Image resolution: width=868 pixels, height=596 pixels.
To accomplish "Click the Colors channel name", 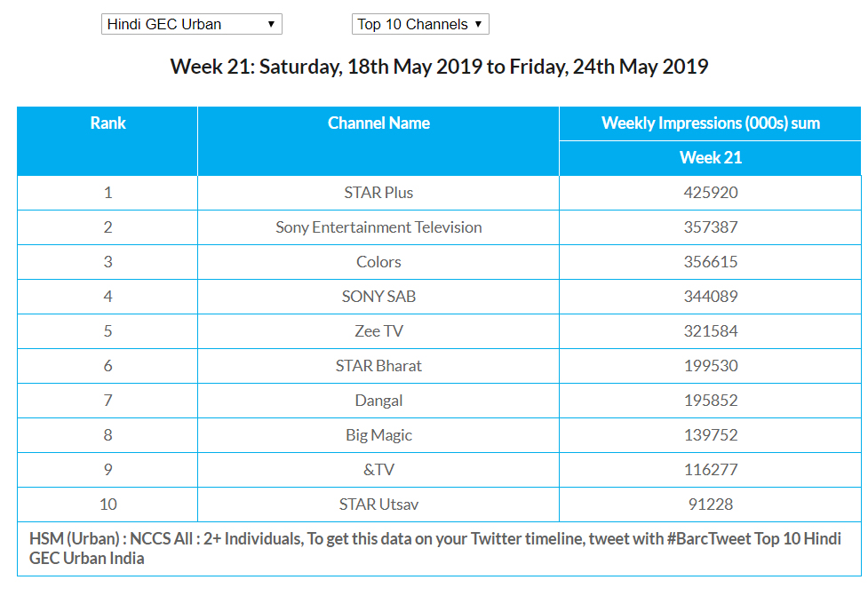I will 378,262.
